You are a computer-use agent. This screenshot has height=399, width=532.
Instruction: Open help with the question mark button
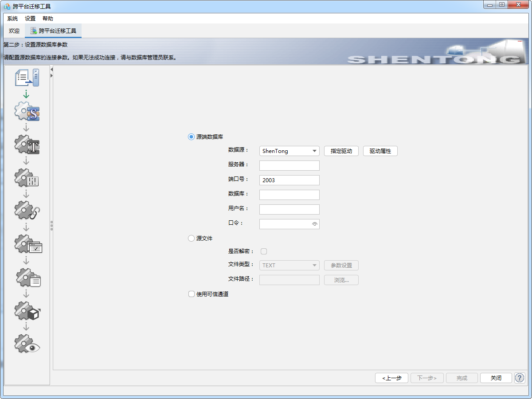tap(519, 378)
